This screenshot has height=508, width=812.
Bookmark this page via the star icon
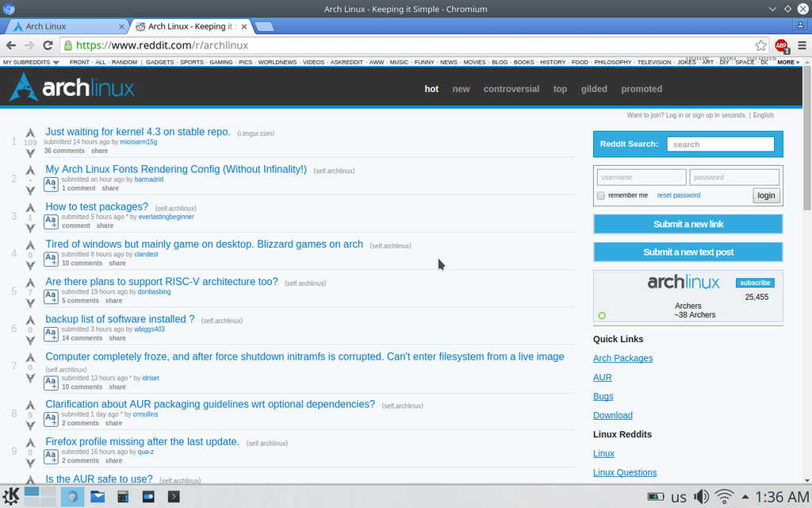click(760, 46)
